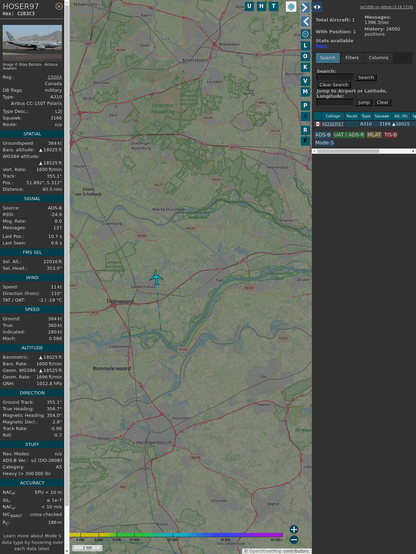Click the Jump to Airport input field

coord(335,102)
